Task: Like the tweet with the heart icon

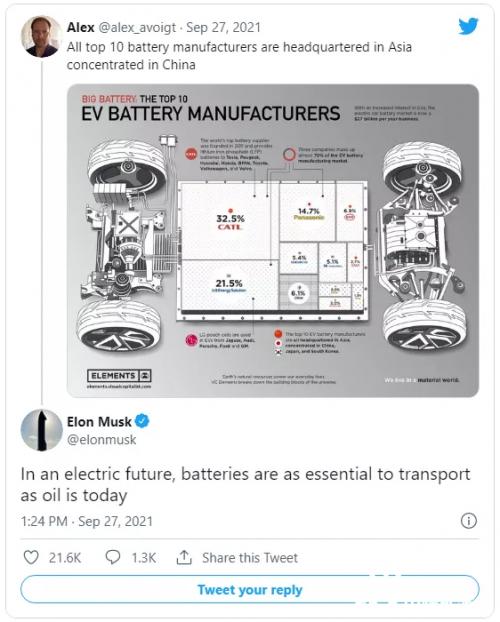Action: (x=31, y=557)
